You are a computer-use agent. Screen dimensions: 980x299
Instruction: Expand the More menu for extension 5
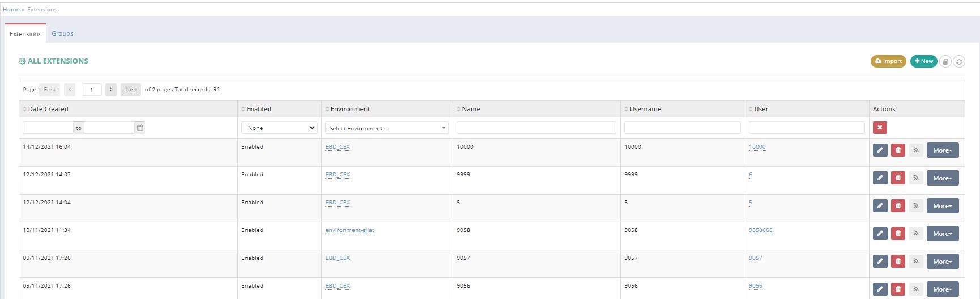943,206
